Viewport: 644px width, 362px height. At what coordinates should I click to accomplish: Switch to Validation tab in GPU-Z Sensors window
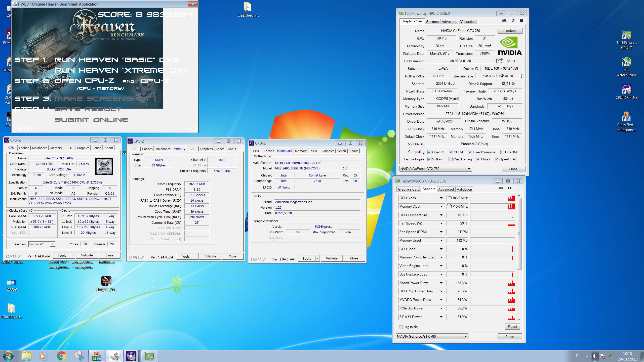click(x=464, y=189)
